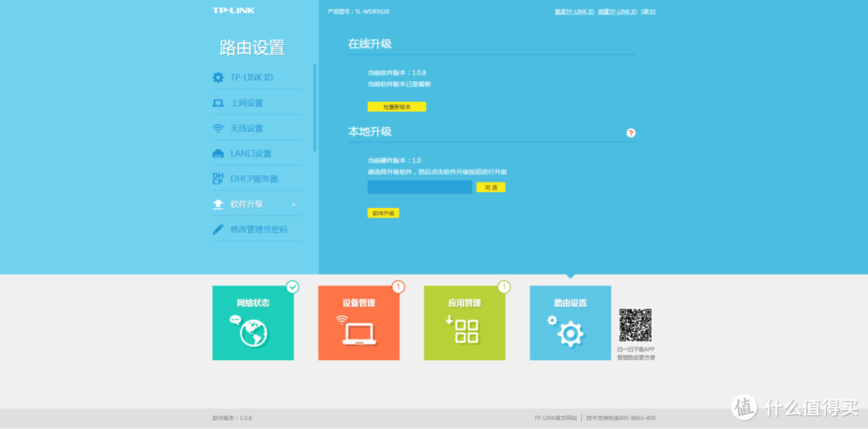Click the grid icon in 应用管理 tile
Viewport: 868px width, 429px height.
(x=466, y=332)
